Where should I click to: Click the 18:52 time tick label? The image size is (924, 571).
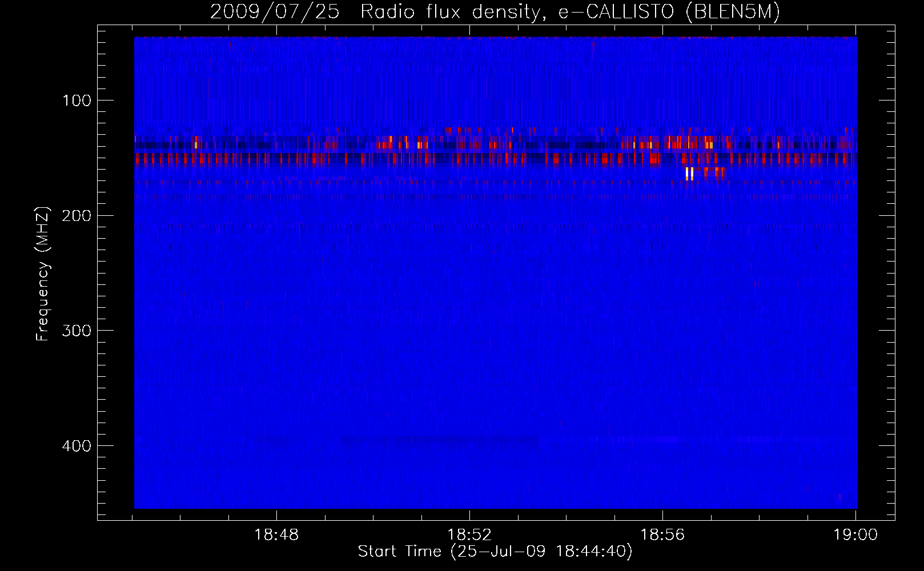click(469, 534)
